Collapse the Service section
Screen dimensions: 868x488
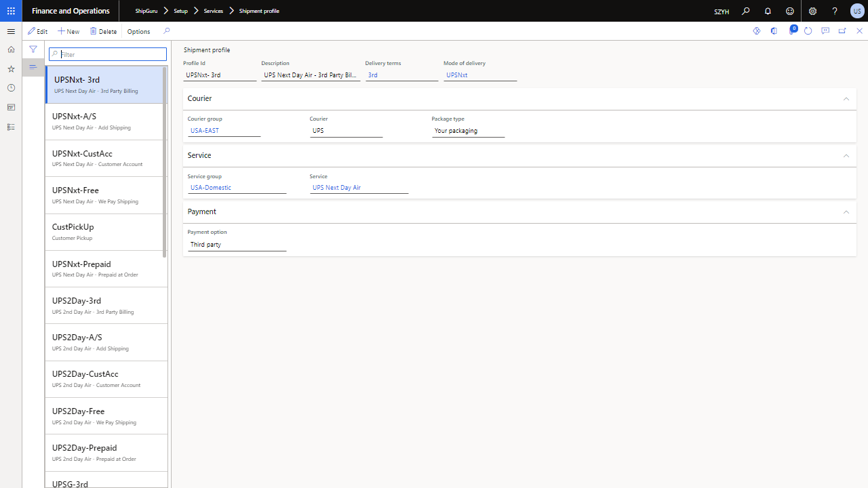[846, 156]
